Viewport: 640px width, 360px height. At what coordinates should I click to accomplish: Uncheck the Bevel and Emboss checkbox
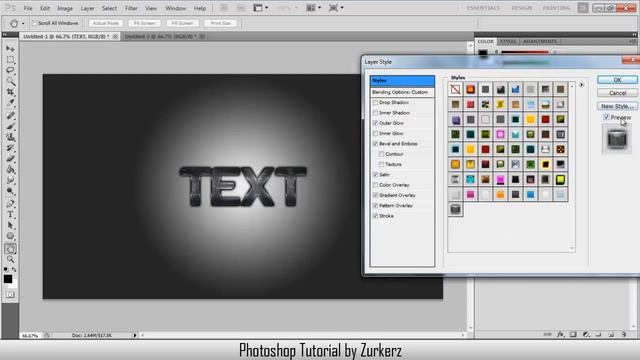[x=375, y=144]
